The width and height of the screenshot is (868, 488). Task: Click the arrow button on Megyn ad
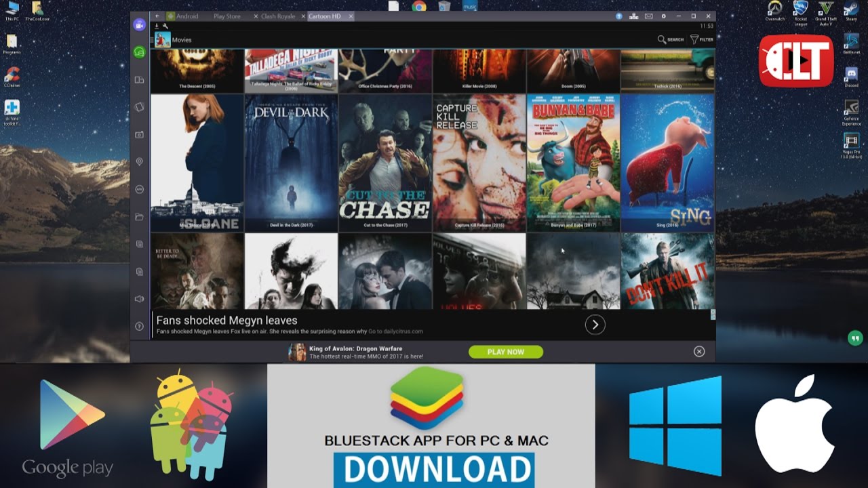[595, 325]
